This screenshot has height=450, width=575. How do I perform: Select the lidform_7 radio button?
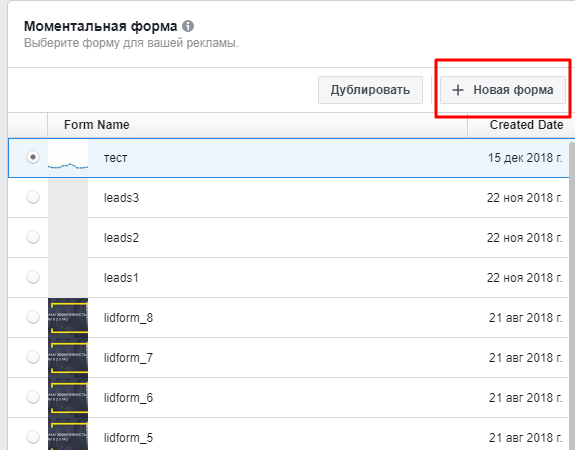tap(33, 357)
